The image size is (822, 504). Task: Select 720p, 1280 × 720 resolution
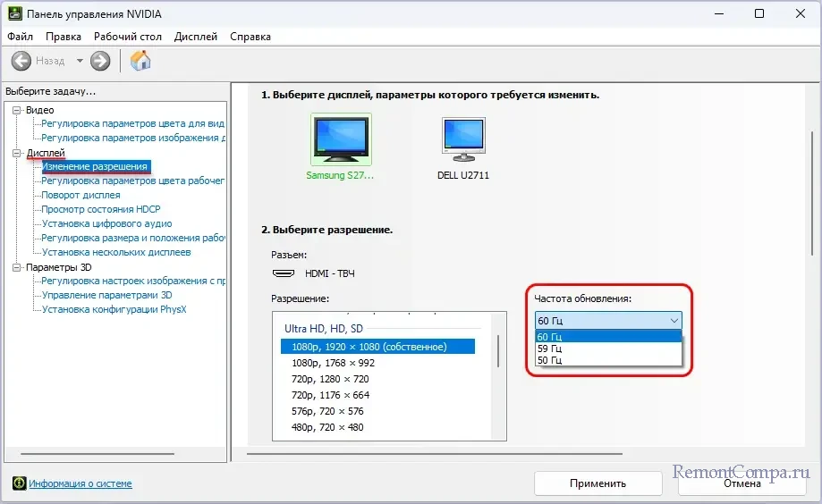point(333,379)
